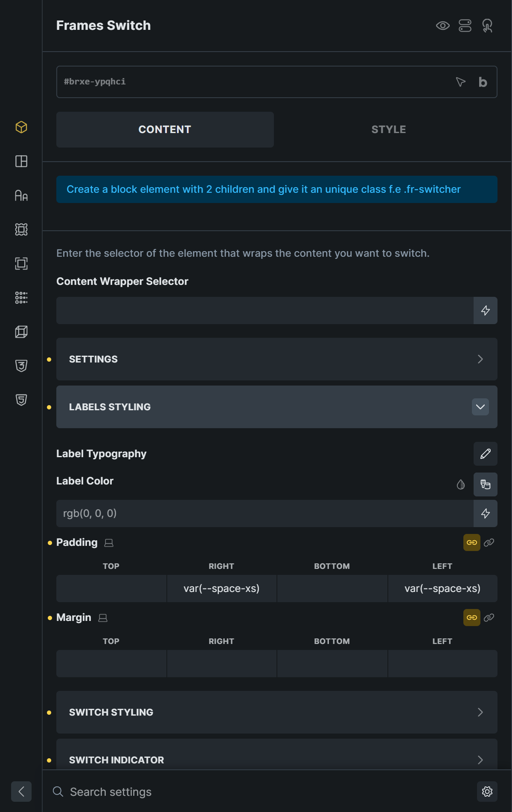Click the eye visibility icon in header
The height and width of the screenshot is (812, 512).
point(443,26)
